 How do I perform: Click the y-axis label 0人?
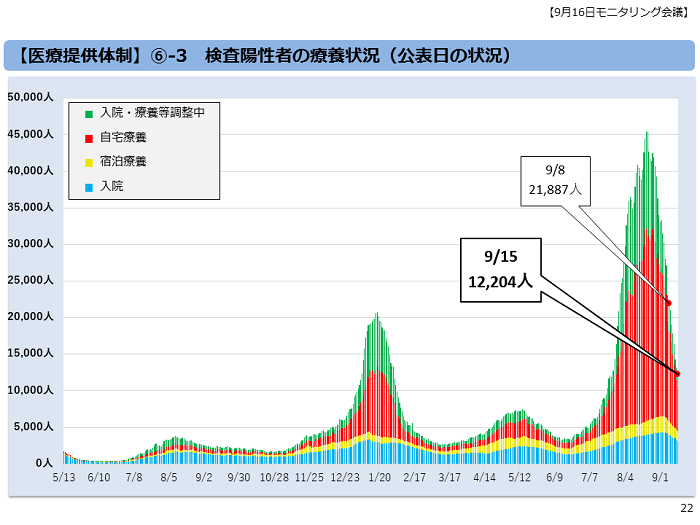(x=44, y=463)
